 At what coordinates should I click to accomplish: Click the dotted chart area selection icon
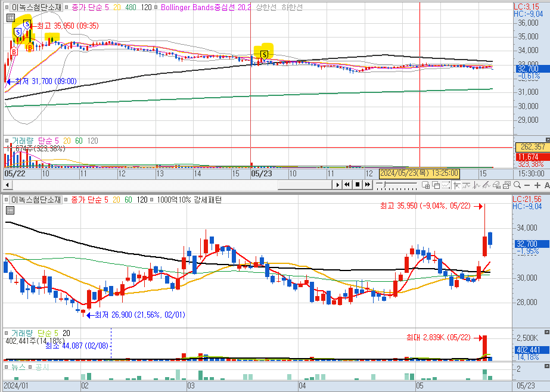pyautogui.click(x=446, y=185)
